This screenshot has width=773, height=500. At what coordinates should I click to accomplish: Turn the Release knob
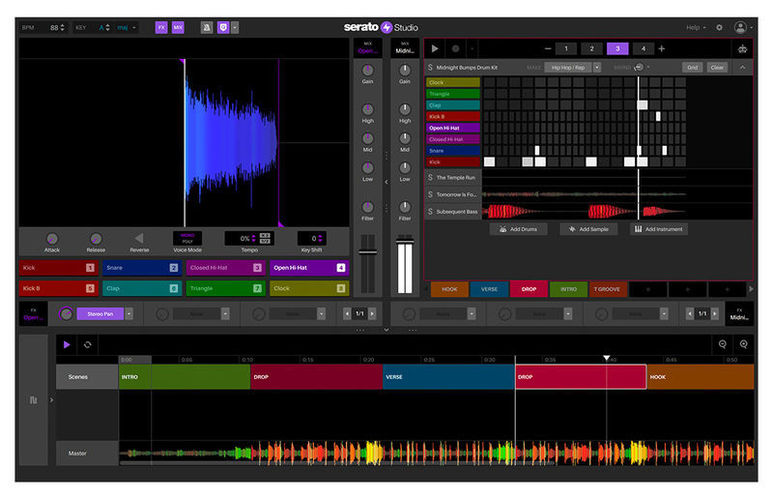96,239
